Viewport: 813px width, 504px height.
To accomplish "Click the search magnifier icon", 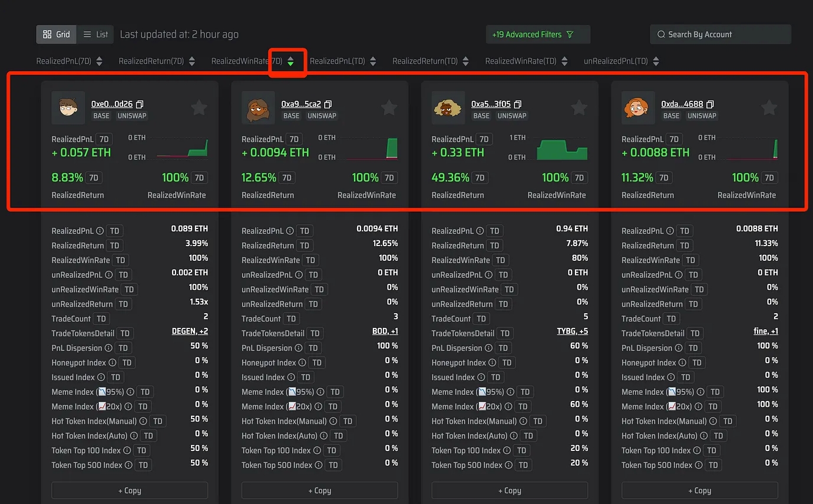I will [661, 35].
